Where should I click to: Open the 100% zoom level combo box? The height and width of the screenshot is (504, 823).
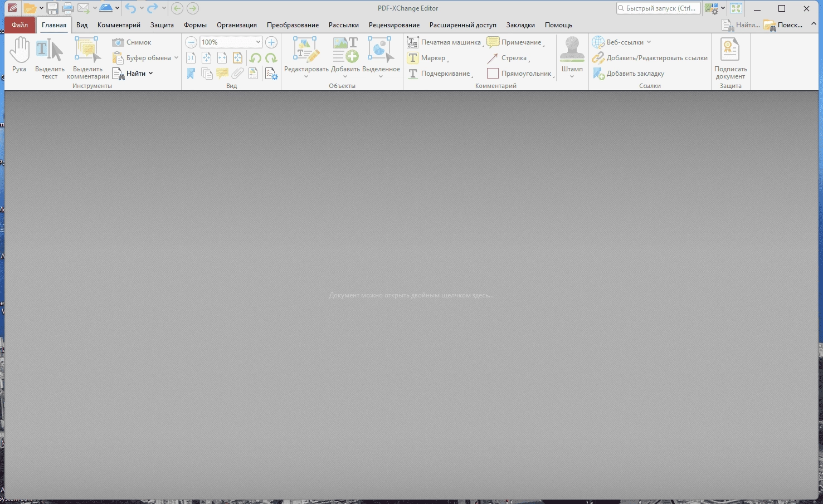(x=231, y=42)
